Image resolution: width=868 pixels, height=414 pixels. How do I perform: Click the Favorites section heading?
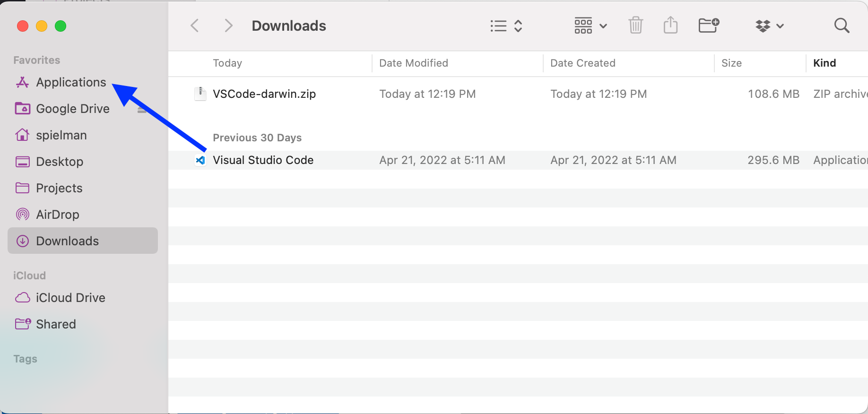point(37,60)
